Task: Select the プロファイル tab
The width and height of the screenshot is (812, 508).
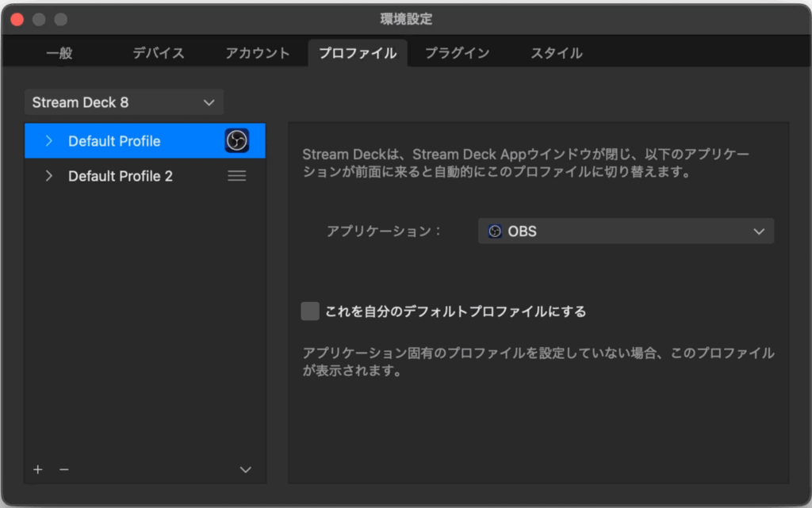Action: pyautogui.click(x=358, y=53)
